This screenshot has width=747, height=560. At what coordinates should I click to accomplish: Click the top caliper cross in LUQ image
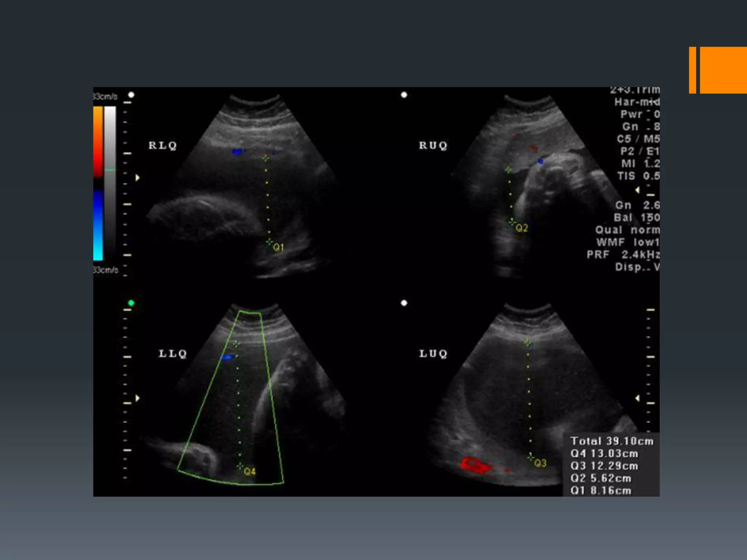point(527,342)
